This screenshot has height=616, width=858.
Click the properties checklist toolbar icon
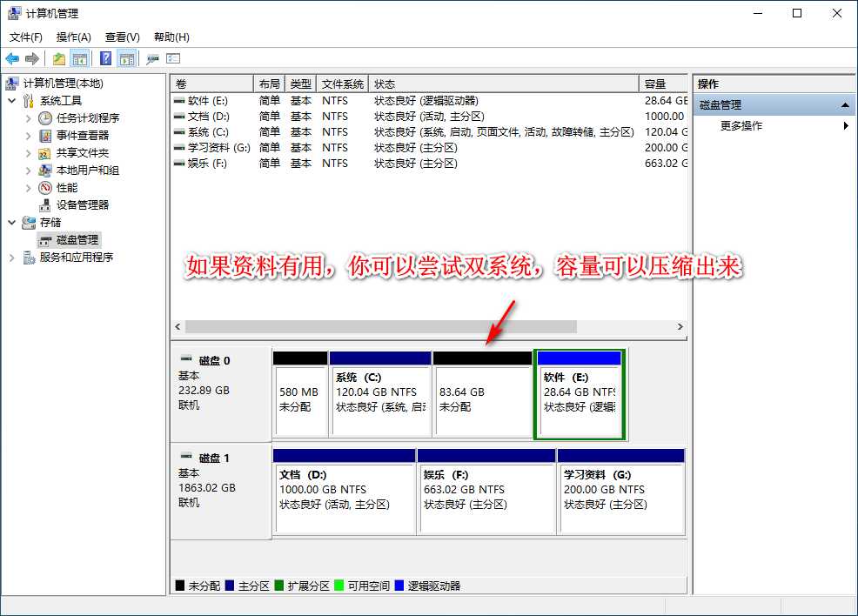point(173,58)
